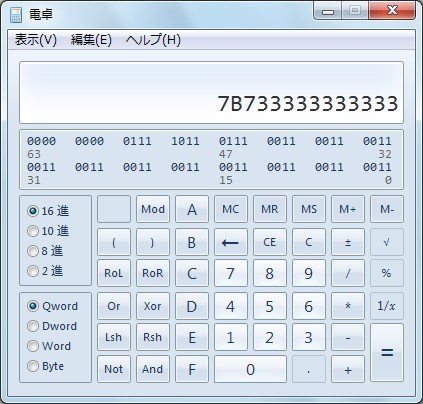Shift left with Lsh
The image size is (423, 404).
tap(114, 337)
